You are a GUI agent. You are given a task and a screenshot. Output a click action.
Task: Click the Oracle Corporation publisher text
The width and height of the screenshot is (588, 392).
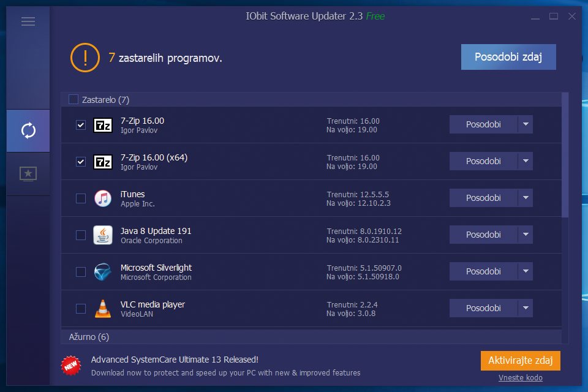click(151, 241)
